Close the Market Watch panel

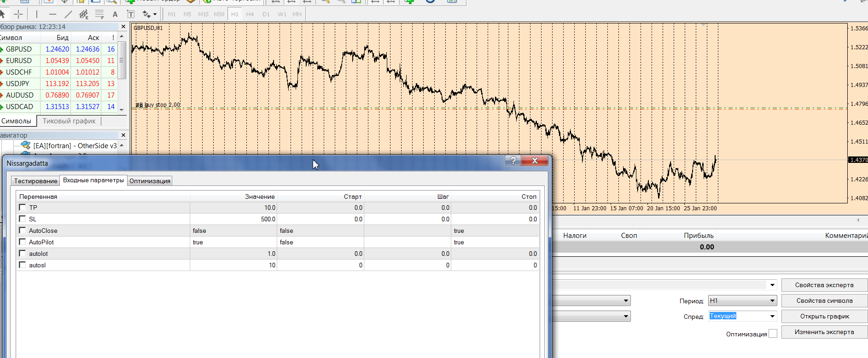point(123,27)
